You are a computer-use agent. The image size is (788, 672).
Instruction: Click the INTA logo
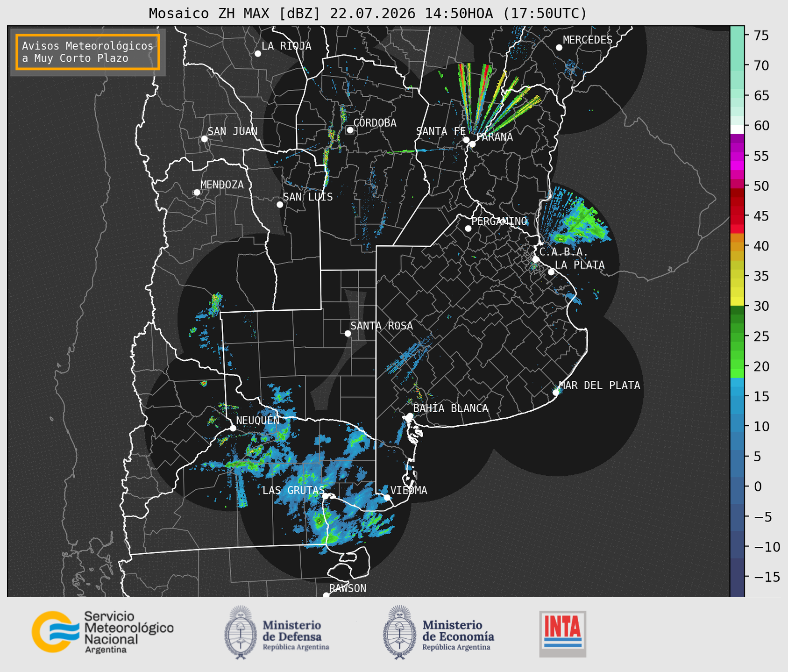tap(563, 634)
